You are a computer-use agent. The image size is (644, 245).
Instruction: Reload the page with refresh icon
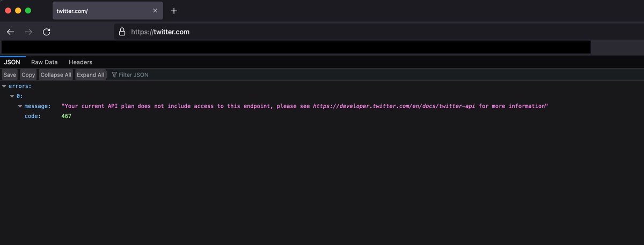tap(47, 32)
